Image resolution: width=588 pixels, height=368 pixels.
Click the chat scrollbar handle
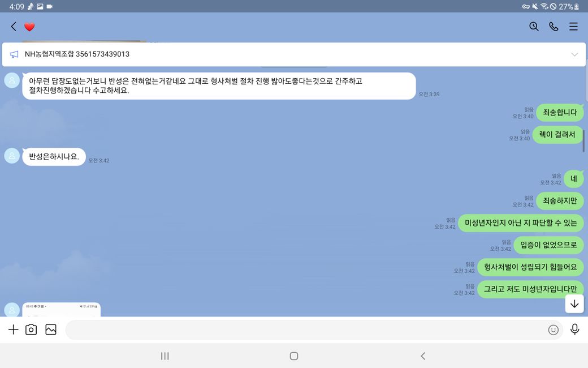point(583,140)
